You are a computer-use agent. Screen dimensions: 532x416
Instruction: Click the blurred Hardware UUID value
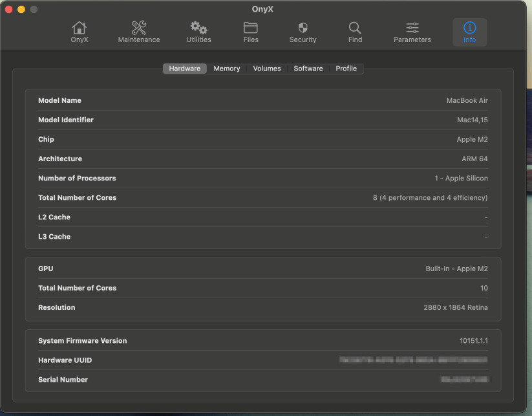[x=413, y=360]
